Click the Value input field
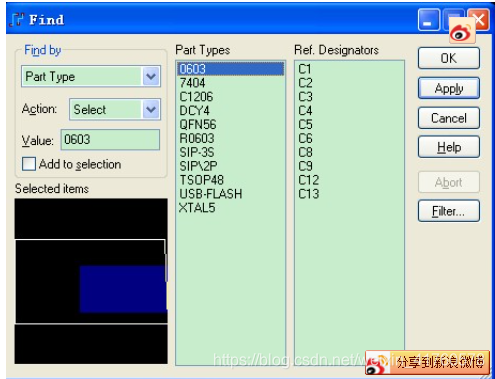The width and height of the screenshot is (495, 379). [110, 139]
